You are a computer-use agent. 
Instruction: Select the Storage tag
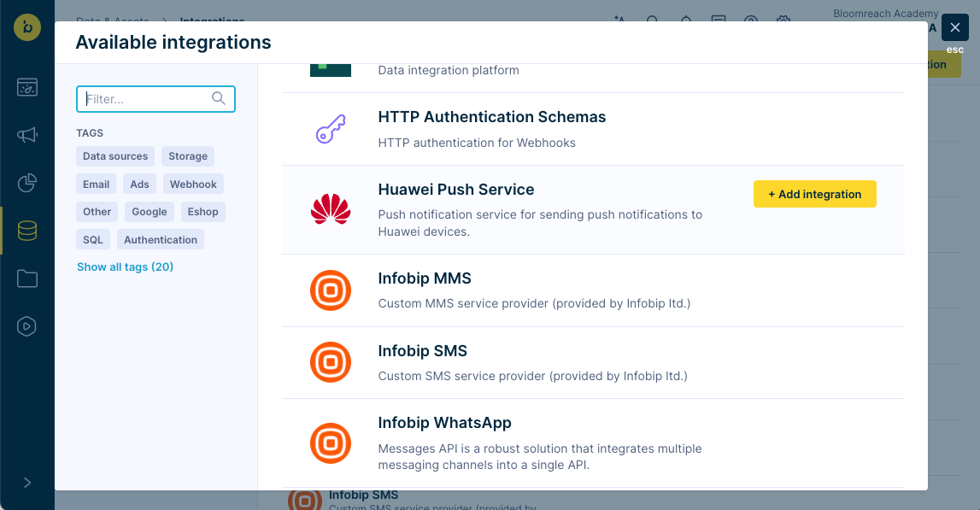[187, 156]
